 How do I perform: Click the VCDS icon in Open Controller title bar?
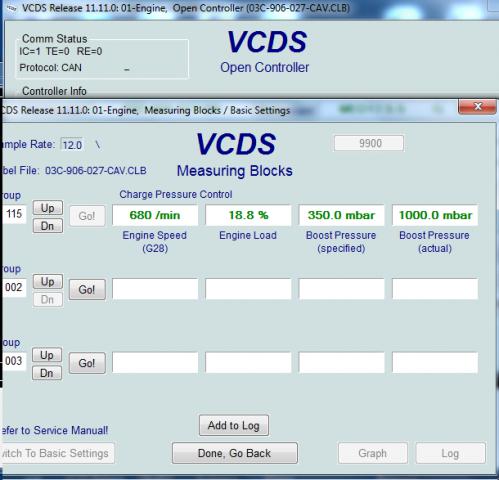[x=12, y=9]
